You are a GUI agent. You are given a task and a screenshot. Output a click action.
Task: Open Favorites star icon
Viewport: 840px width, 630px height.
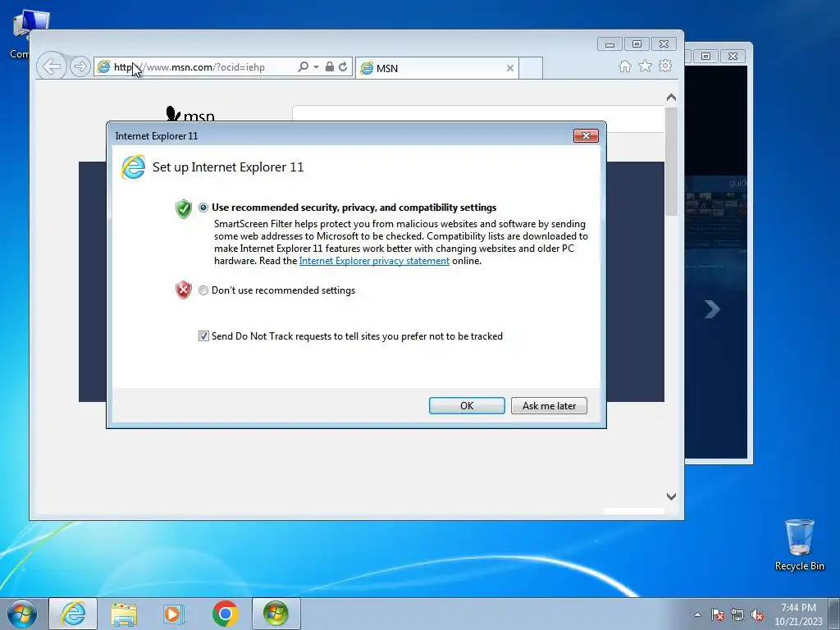[x=645, y=66]
